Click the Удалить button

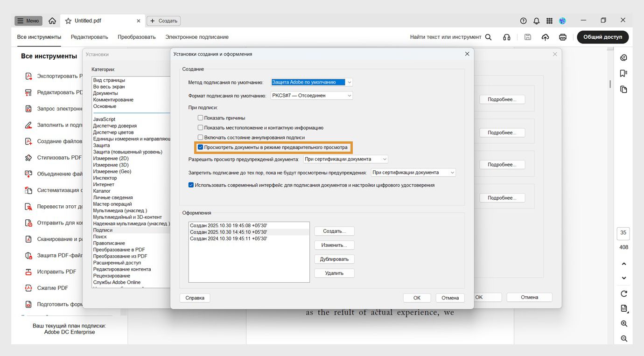(334, 273)
